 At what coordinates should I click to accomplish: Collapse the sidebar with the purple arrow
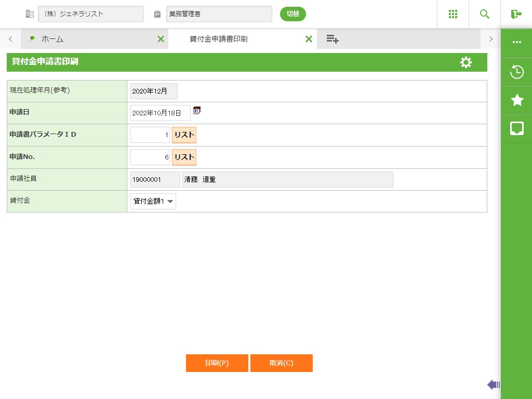pos(493,384)
